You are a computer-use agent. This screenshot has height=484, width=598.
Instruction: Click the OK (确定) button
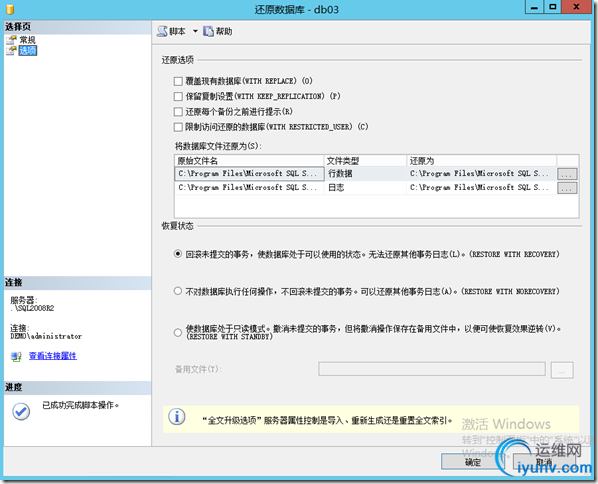pos(473,462)
